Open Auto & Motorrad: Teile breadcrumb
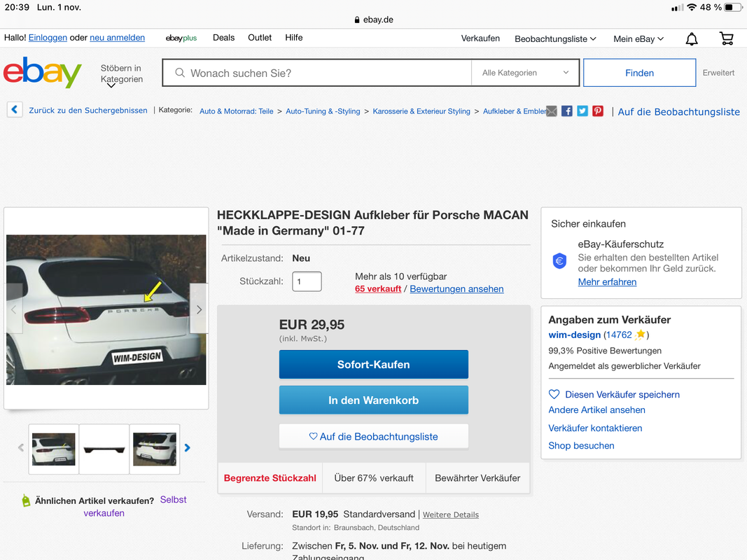Image resolution: width=747 pixels, height=560 pixels. pyautogui.click(x=237, y=111)
